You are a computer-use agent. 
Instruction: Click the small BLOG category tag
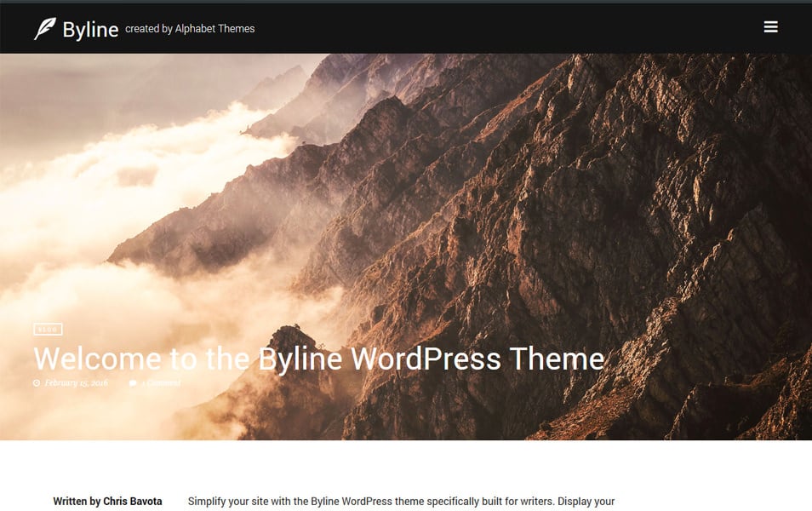pyautogui.click(x=49, y=329)
